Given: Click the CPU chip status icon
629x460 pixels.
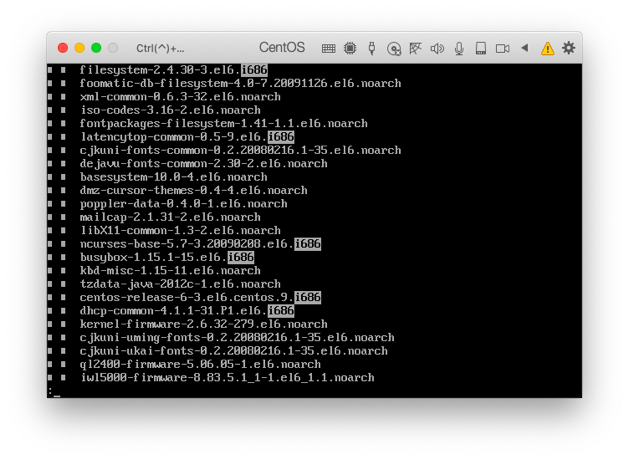Looking at the screenshot, I should [x=350, y=48].
